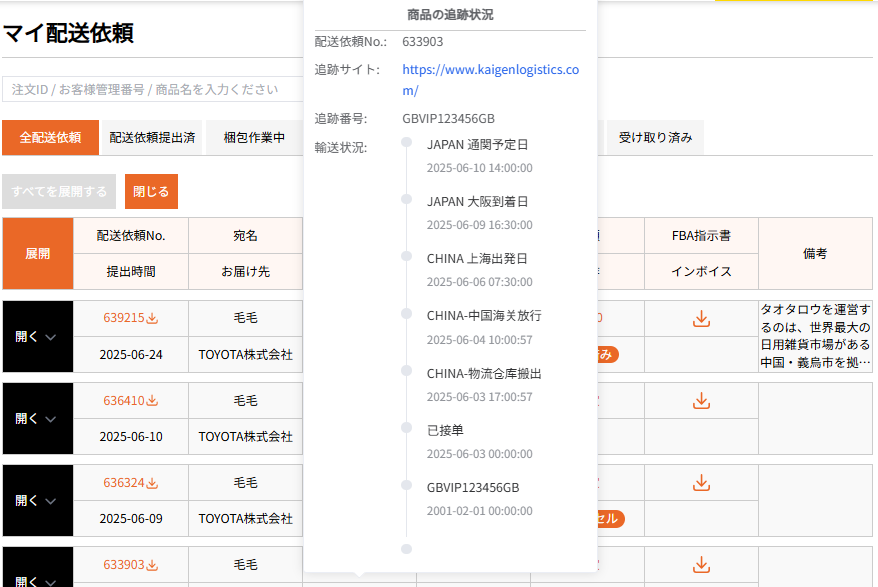Click the 宛名 column header
The image size is (878, 587).
[245, 236]
